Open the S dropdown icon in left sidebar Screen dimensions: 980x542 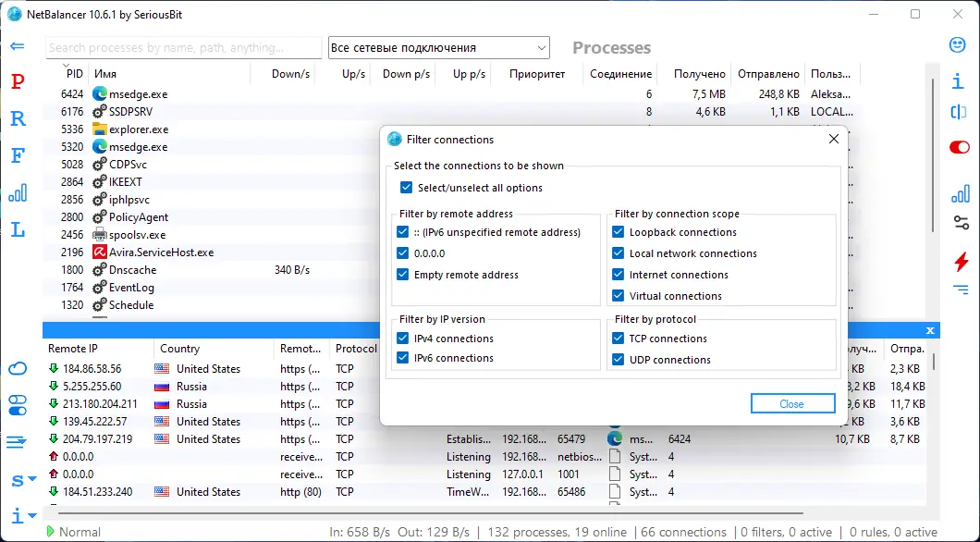point(24,480)
